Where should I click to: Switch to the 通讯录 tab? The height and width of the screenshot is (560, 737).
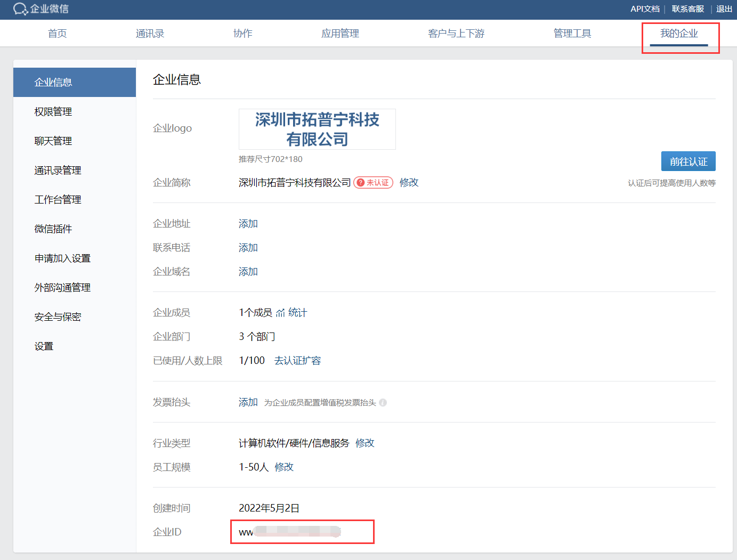click(x=150, y=34)
